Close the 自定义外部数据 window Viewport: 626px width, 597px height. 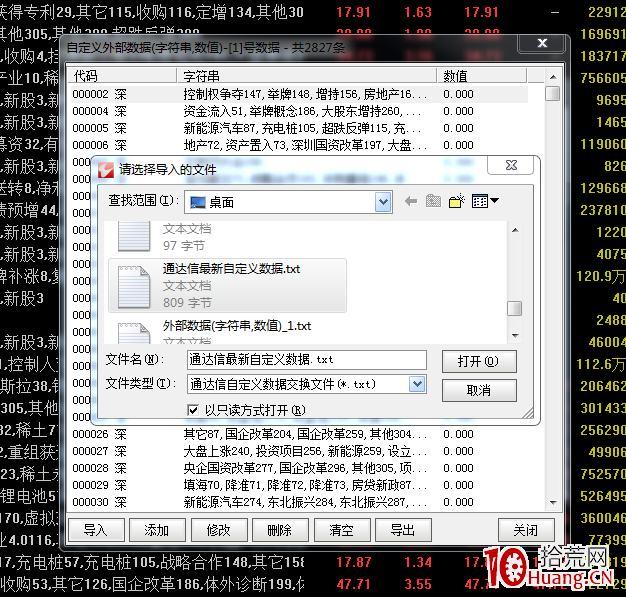pyautogui.click(x=542, y=43)
